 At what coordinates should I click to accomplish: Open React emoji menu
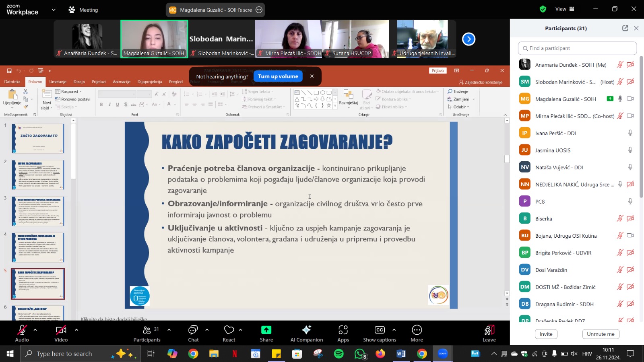coord(229,334)
